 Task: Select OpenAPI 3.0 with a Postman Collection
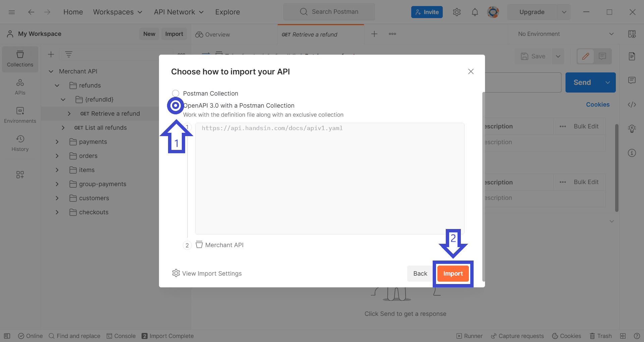[175, 106]
